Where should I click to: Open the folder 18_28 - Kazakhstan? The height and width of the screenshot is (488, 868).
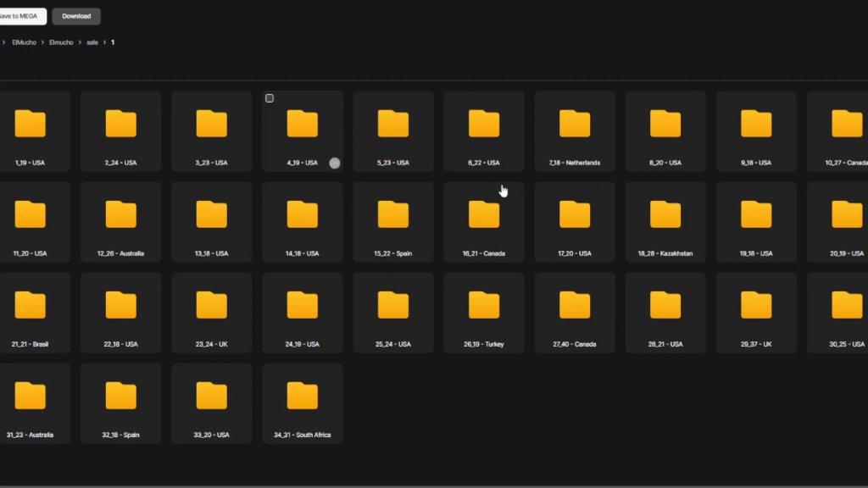pyautogui.click(x=665, y=222)
